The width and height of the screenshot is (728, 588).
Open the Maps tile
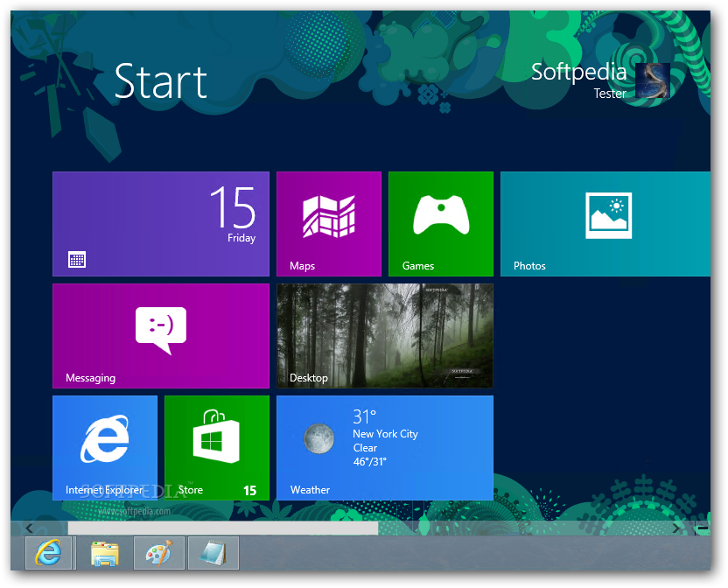click(x=329, y=224)
